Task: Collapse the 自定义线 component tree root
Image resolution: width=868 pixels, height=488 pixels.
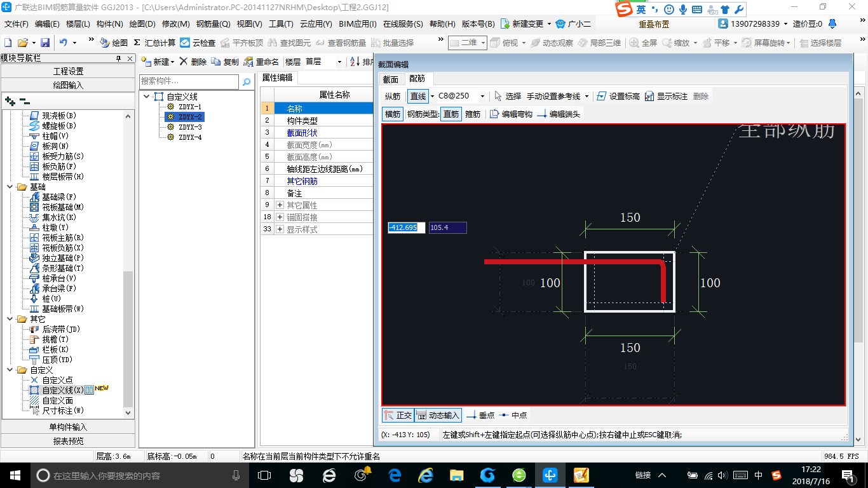Action: click(147, 97)
